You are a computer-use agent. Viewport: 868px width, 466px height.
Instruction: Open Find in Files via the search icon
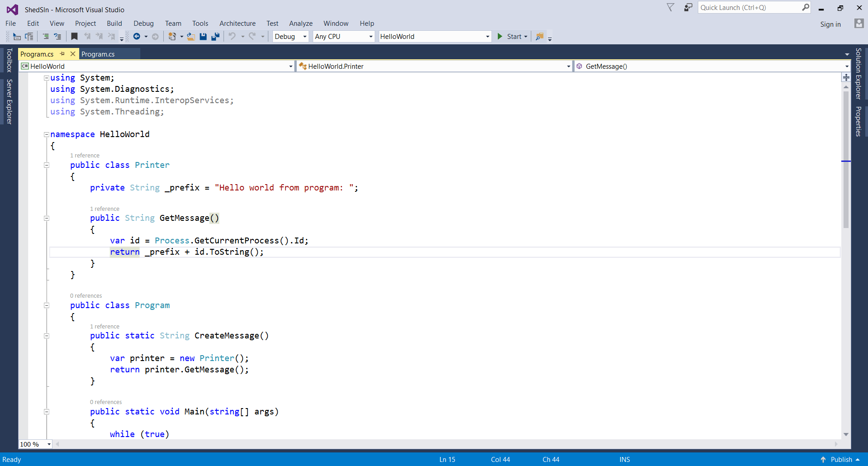click(x=540, y=36)
